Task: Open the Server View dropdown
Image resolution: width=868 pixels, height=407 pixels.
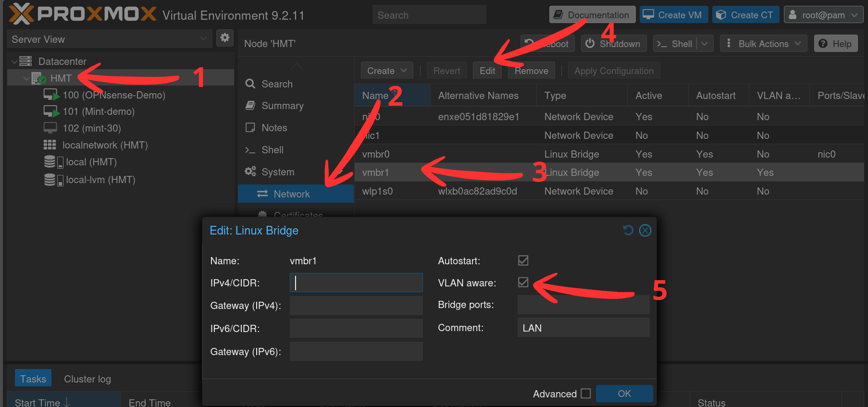Action: [x=203, y=38]
